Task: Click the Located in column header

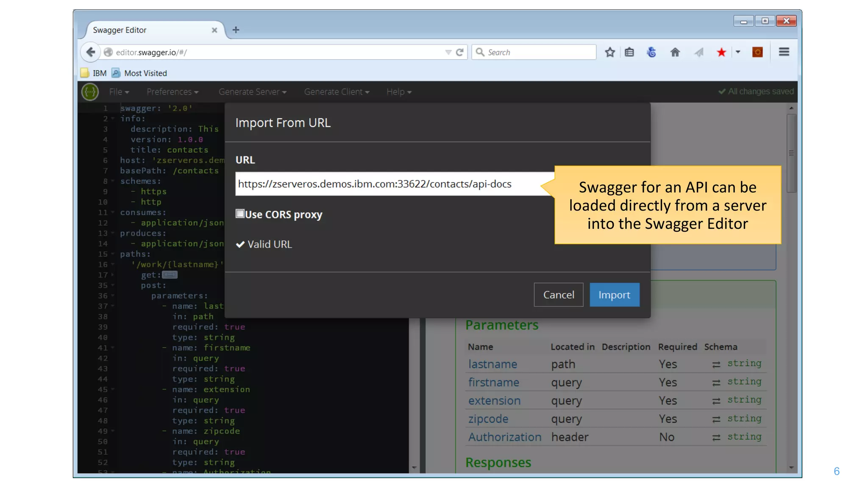Action: click(573, 347)
